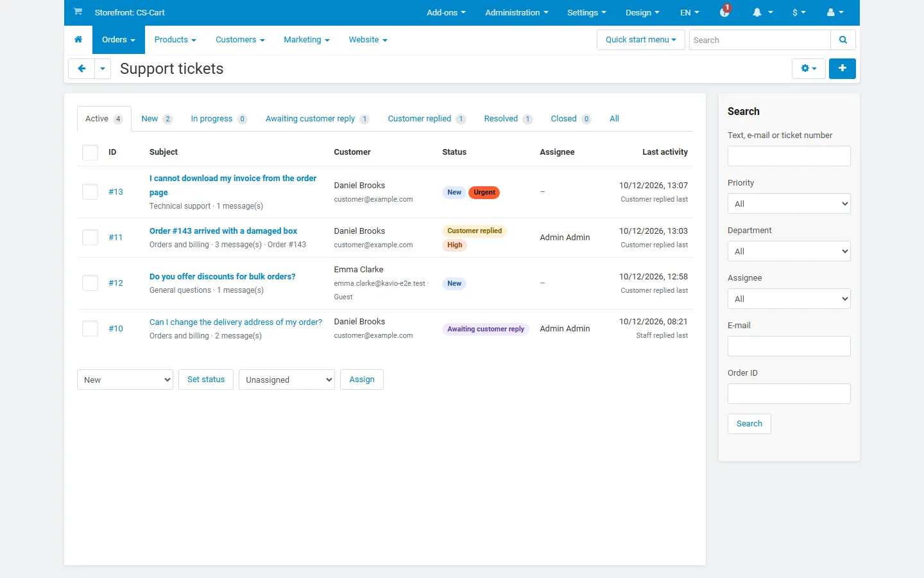The width and height of the screenshot is (924, 578).
Task: Click the sidebar Search button
Action: [749, 424]
